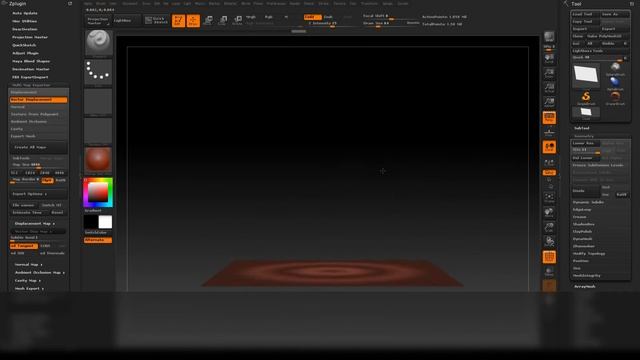Select the EraserBrush tool thumbnail
Image resolution: width=640 pixels, height=360 pixels.
615,98
